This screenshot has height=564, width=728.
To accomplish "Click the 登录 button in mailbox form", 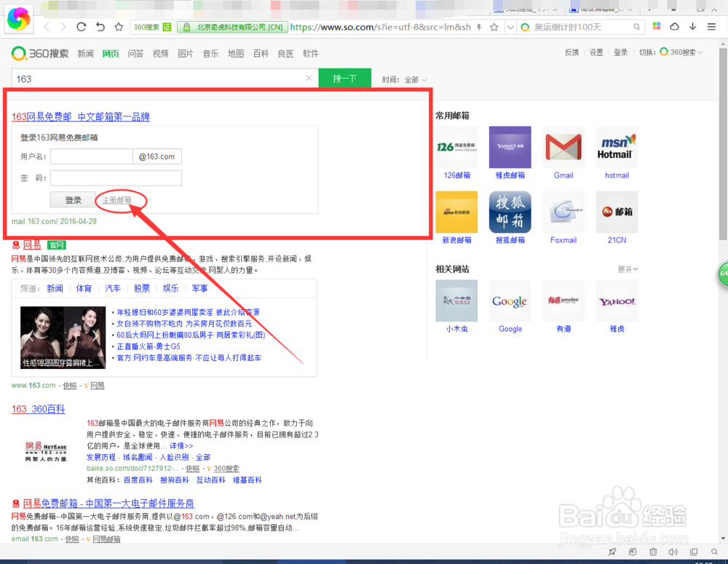I will [x=73, y=200].
